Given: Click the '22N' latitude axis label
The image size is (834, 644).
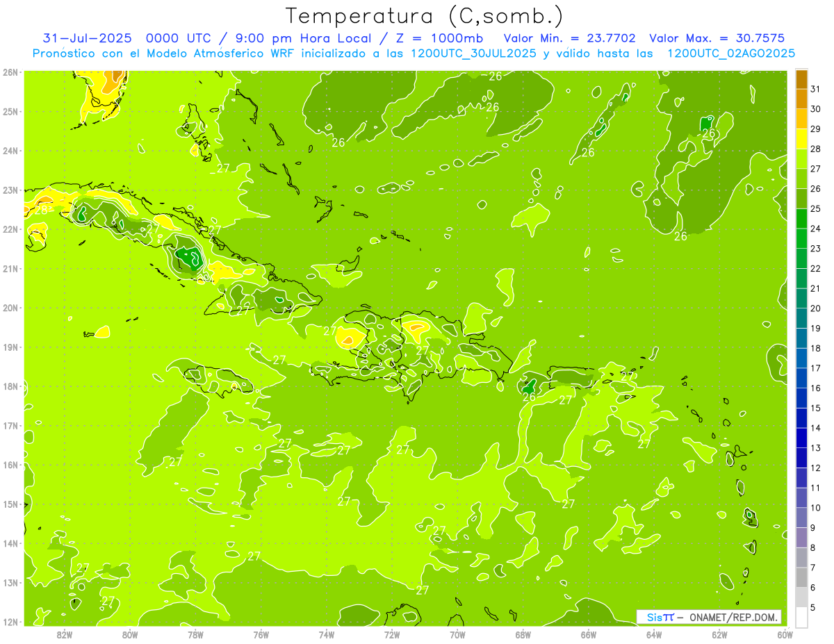Looking at the screenshot, I should point(10,229).
